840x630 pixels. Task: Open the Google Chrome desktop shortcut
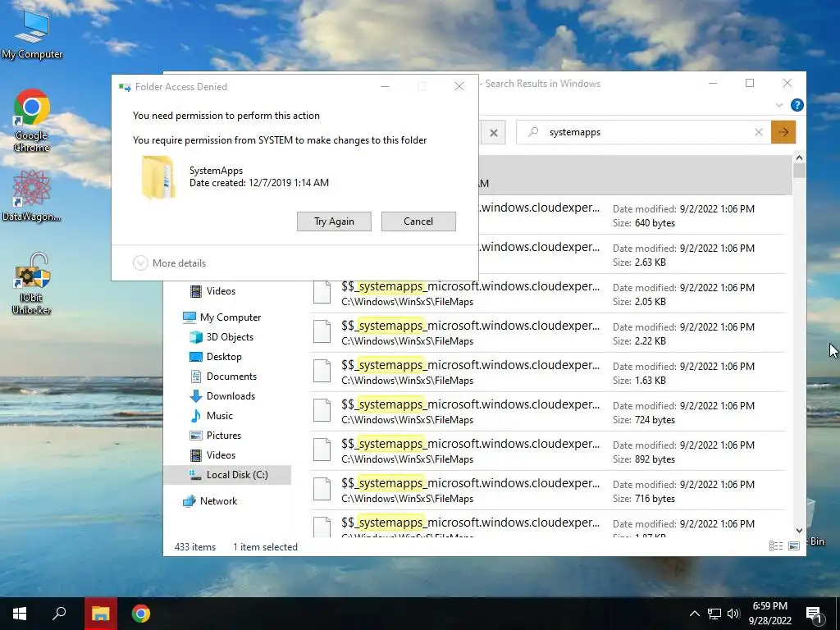click(31, 121)
